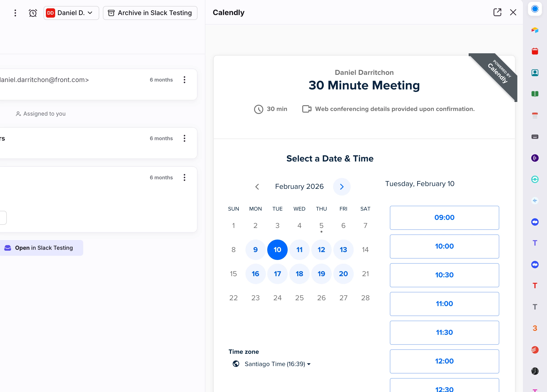Open options menu for daniel.darritchon message
Screen dimensions: 547x392
pyautogui.click(x=184, y=80)
